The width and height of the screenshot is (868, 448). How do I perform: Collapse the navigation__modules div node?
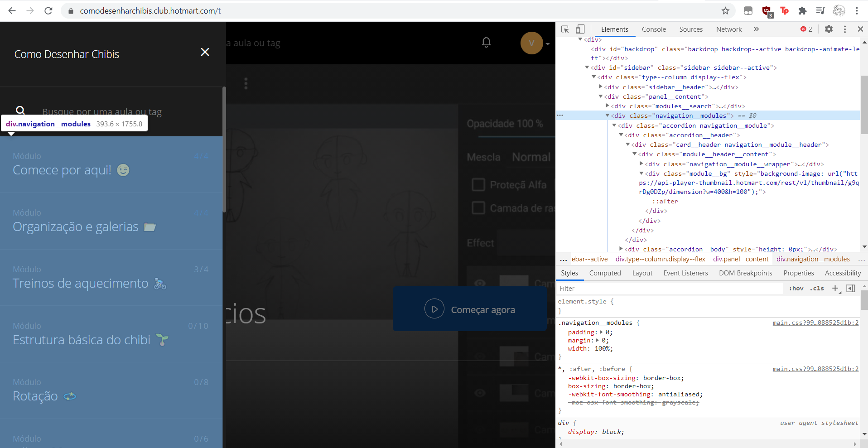[607, 116]
